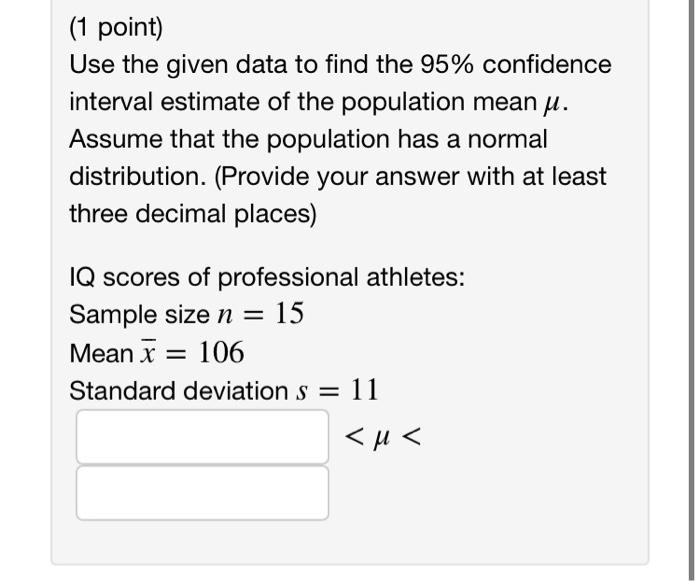This screenshot has width=700, height=581.
Task: Click the sample size value 15
Action: [x=289, y=313]
